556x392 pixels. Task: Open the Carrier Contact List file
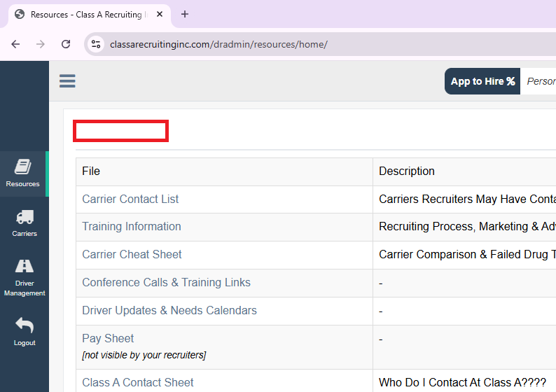click(130, 199)
